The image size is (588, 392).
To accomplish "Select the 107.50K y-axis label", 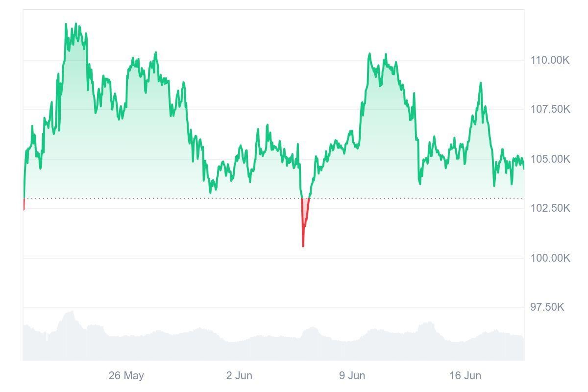I will tap(550, 109).
